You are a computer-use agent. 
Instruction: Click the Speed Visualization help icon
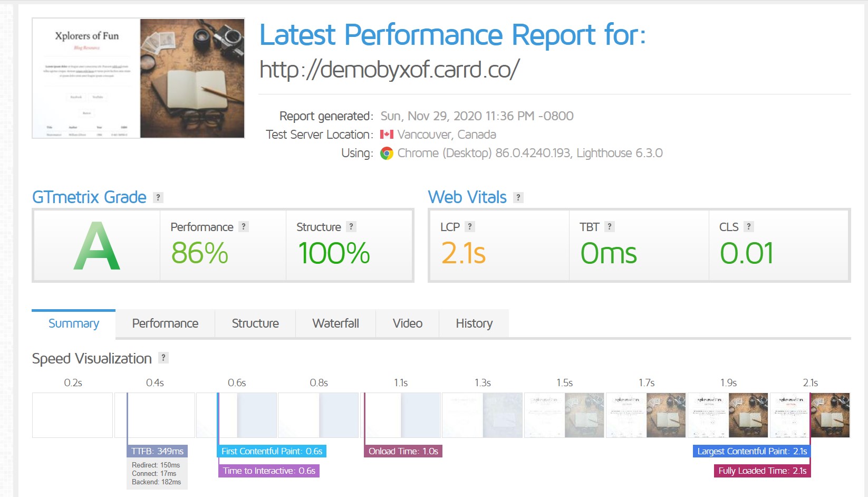163,358
